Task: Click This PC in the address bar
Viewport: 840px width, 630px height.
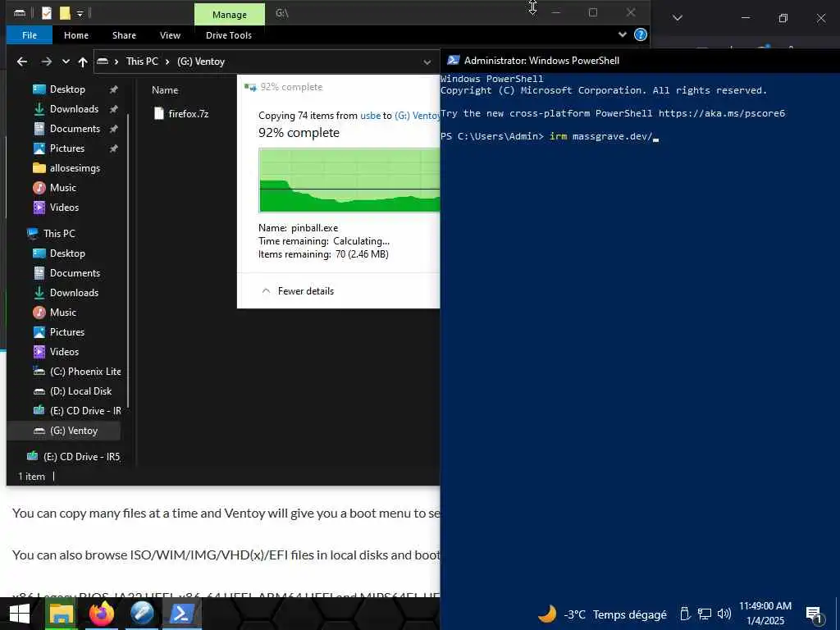Action: [142, 62]
